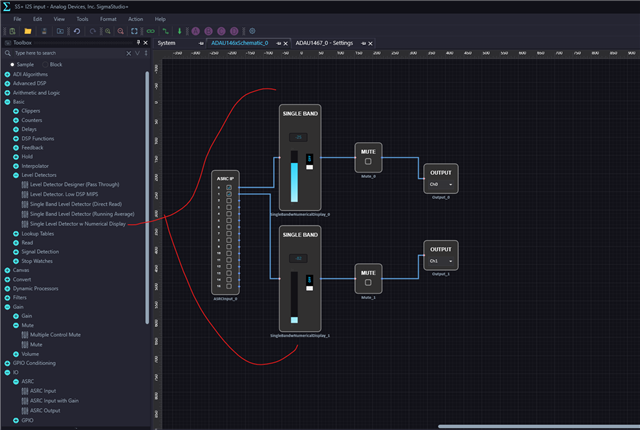Select ASRC Input with Gain block
The image size is (640, 430).
point(54,401)
